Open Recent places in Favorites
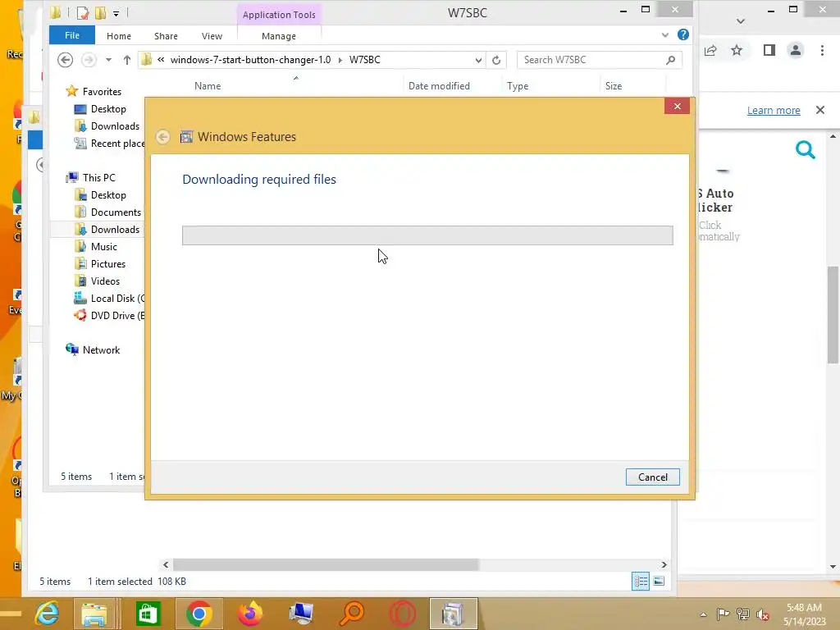The width and height of the screenshot is (840, 630). click(117, 143)
